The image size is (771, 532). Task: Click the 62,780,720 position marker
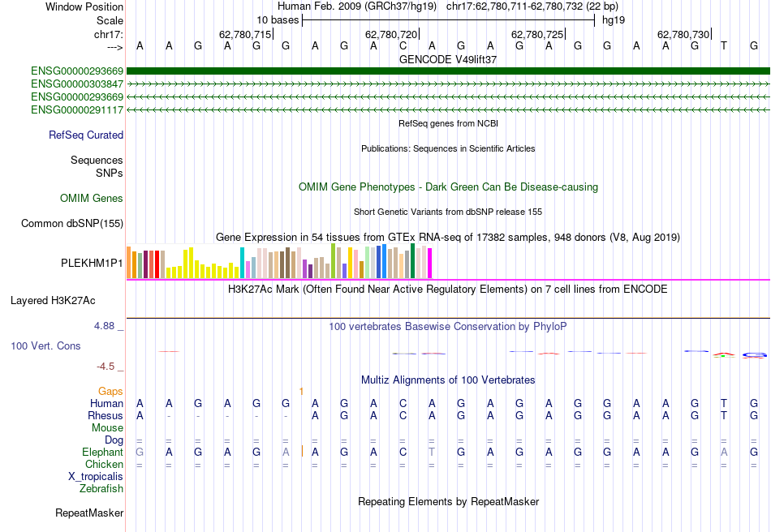[391, 34]
